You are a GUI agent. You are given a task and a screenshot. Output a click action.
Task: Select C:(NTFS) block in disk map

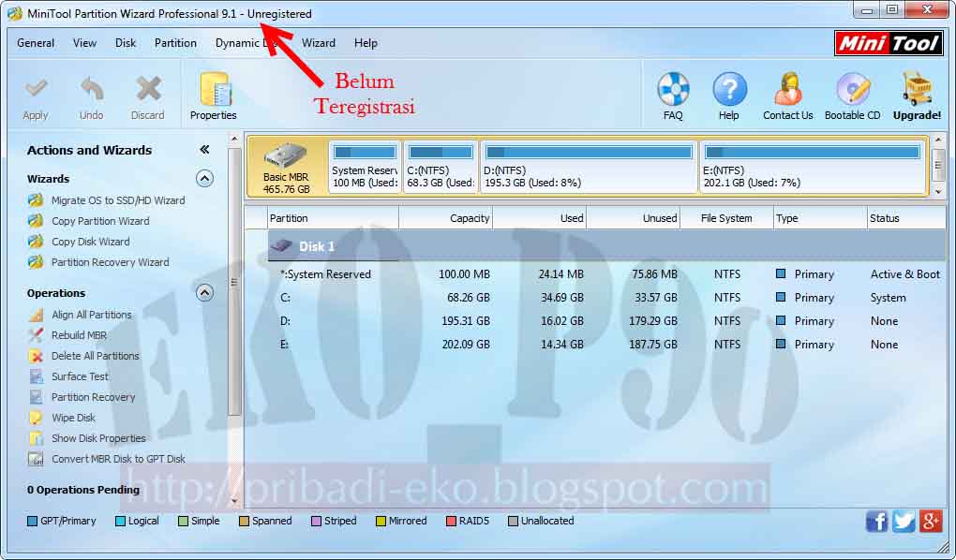[441, 167]
